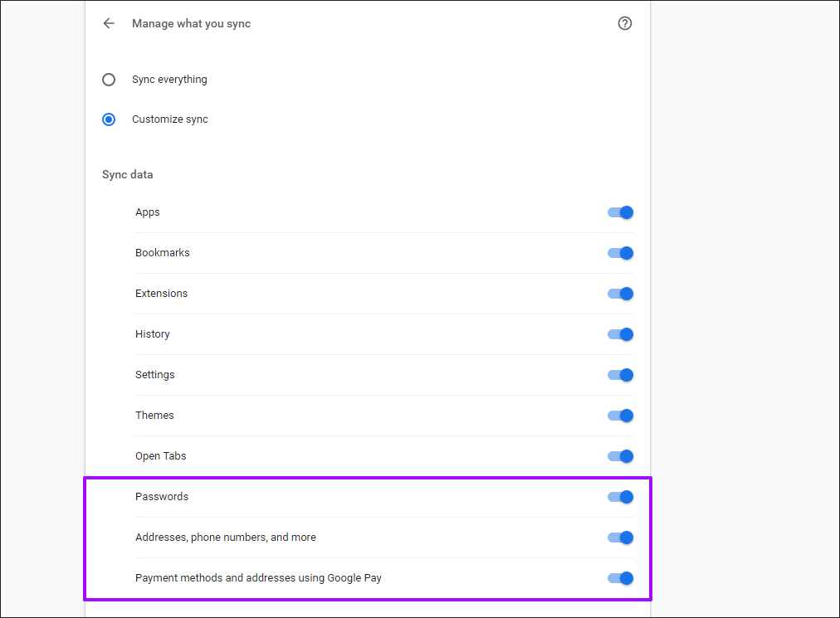Switch off History syncing toggle
The image size is (840, 618).
pyautogui.click(x=620, y=334)
